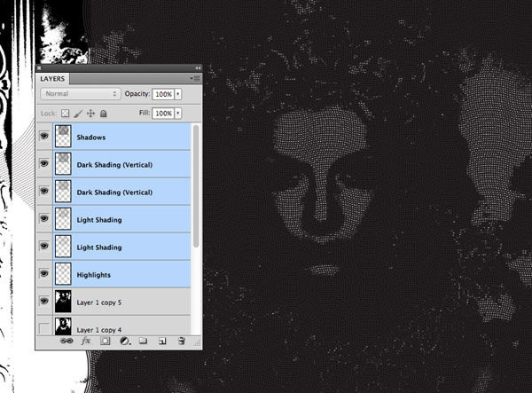Open the Fill slider dropdown arrow
The height and width of the screenshot is (393, 532).
pos(178,114)
